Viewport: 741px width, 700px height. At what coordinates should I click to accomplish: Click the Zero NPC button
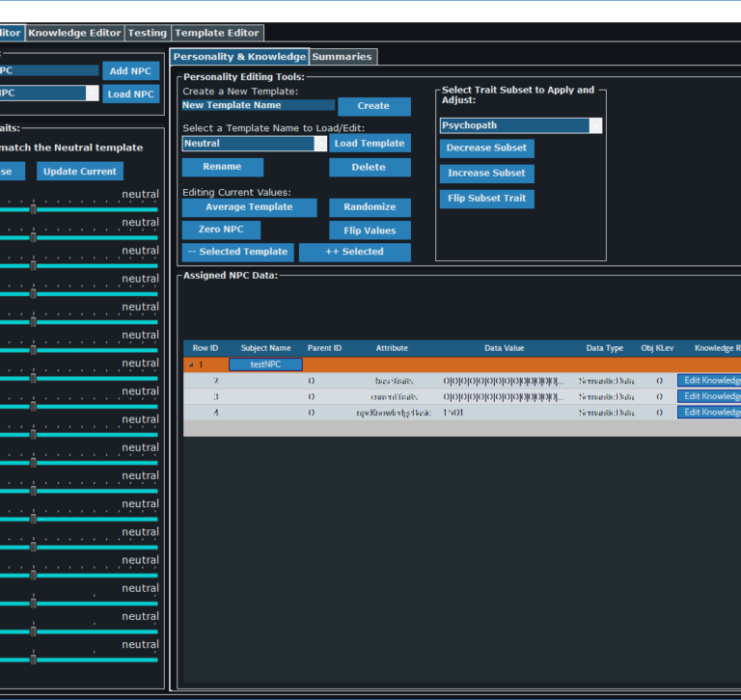[x=221, y=230]
